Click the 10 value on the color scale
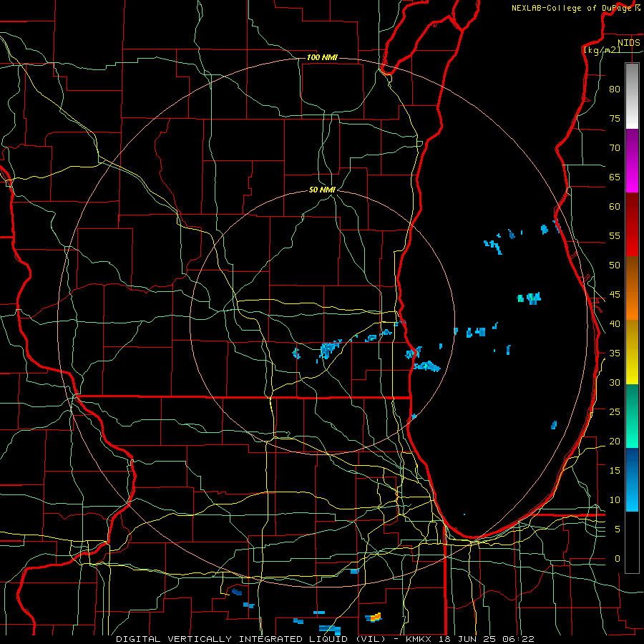644x644 pixels. 615,500
